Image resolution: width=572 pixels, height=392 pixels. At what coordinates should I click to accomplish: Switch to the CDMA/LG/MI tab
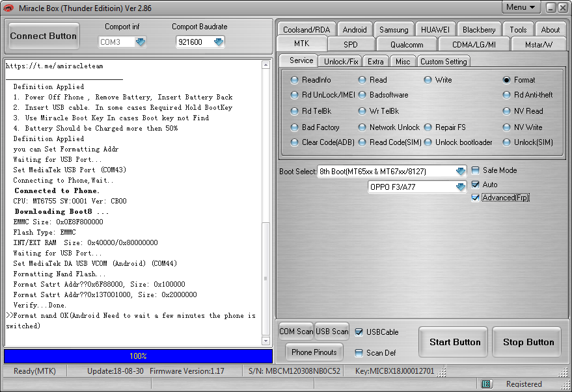(474, 44)
